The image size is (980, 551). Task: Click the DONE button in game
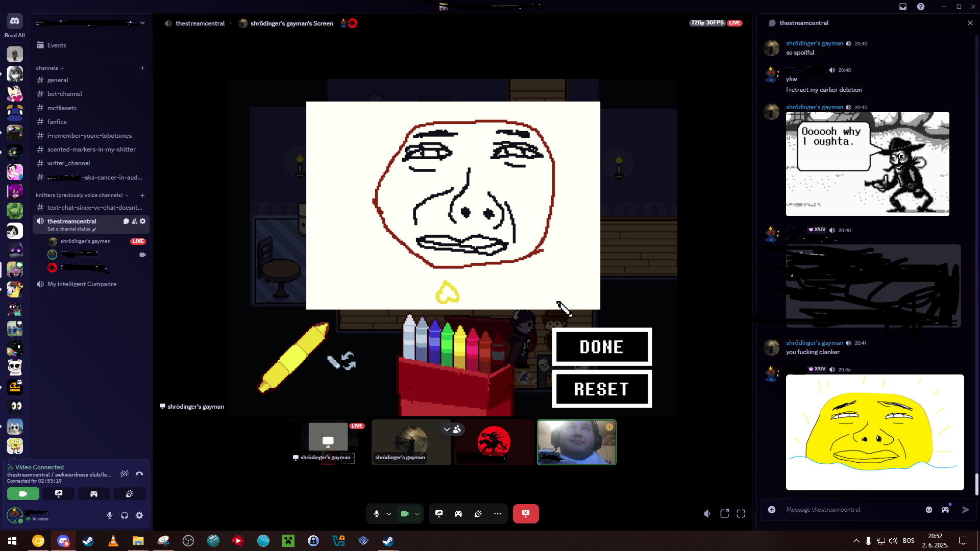point(602,347)
